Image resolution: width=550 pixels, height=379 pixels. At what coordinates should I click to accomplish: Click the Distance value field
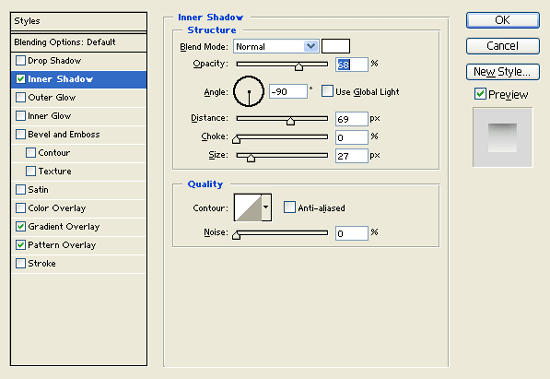point(351,119)
